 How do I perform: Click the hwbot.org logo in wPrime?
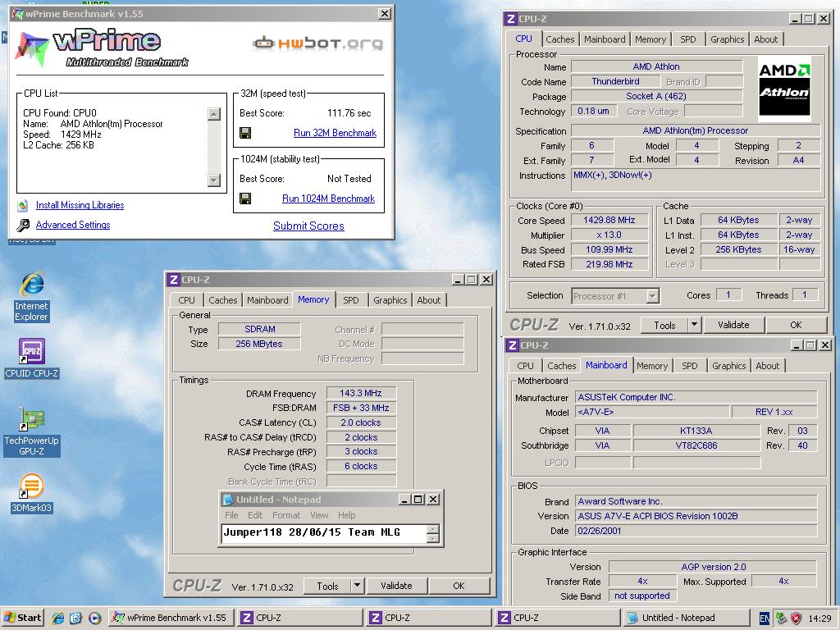pos(317,43)
